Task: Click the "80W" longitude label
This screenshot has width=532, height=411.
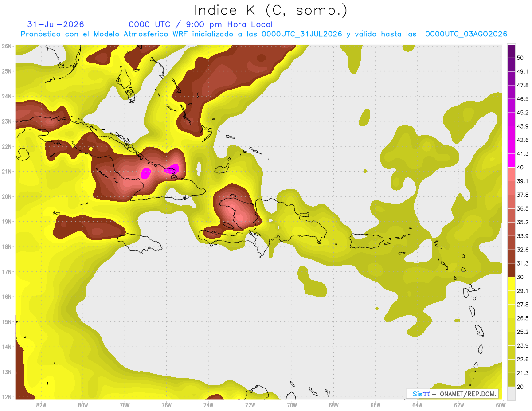Action: (83, 405)
